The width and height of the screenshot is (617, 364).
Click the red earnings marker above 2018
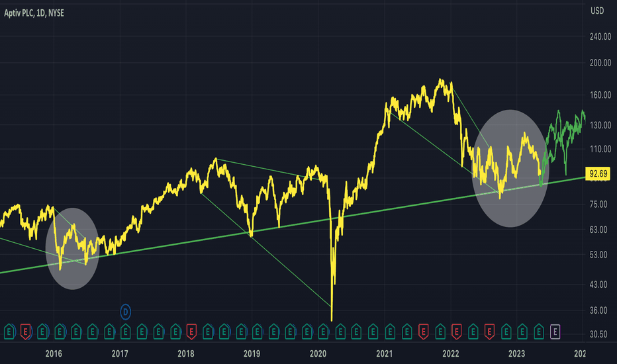tap(191, 332)
